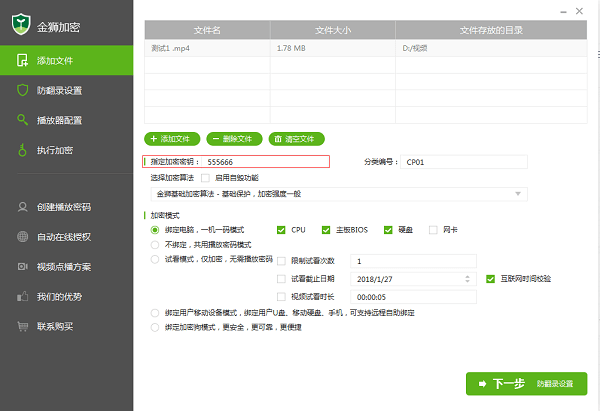Open 我们的优势 in the sidebar
Screen dimensions: 600x411
(x=67, y=297)
